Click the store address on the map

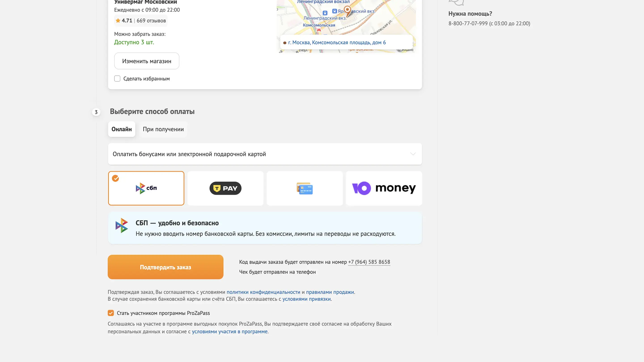click(337, 42)
